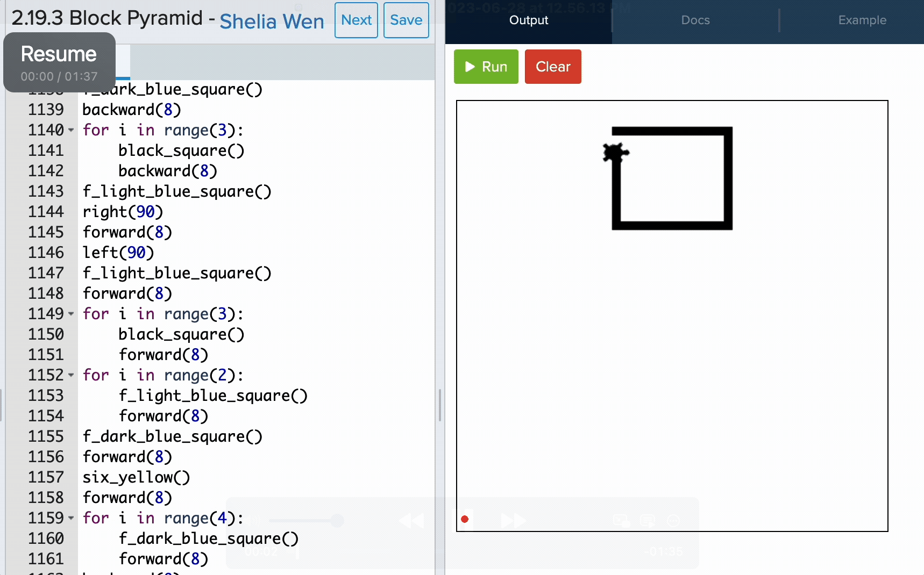This screenshot has width=924, height=575.
Task: Collapse the for loop at line 1159
Action: (x=71, y=518)
